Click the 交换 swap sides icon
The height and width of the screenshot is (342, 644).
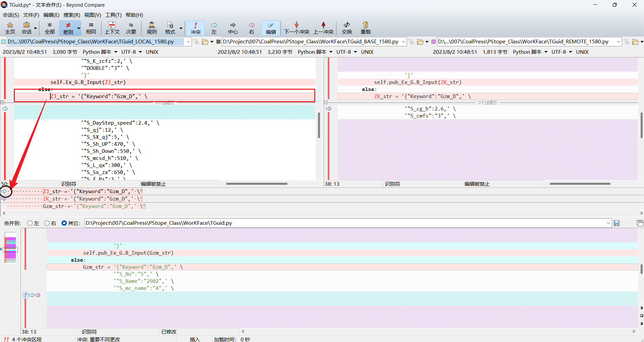coord(347,28)
